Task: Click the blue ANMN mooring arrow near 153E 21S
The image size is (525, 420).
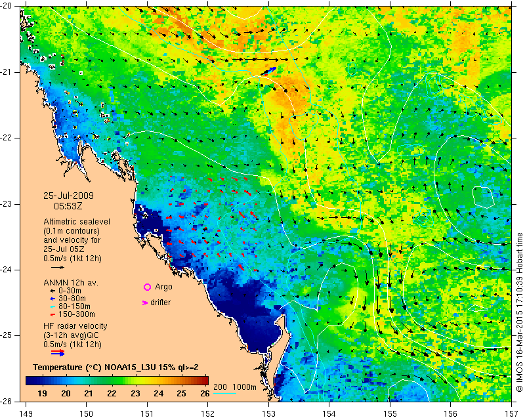Action: click(269, 71)
